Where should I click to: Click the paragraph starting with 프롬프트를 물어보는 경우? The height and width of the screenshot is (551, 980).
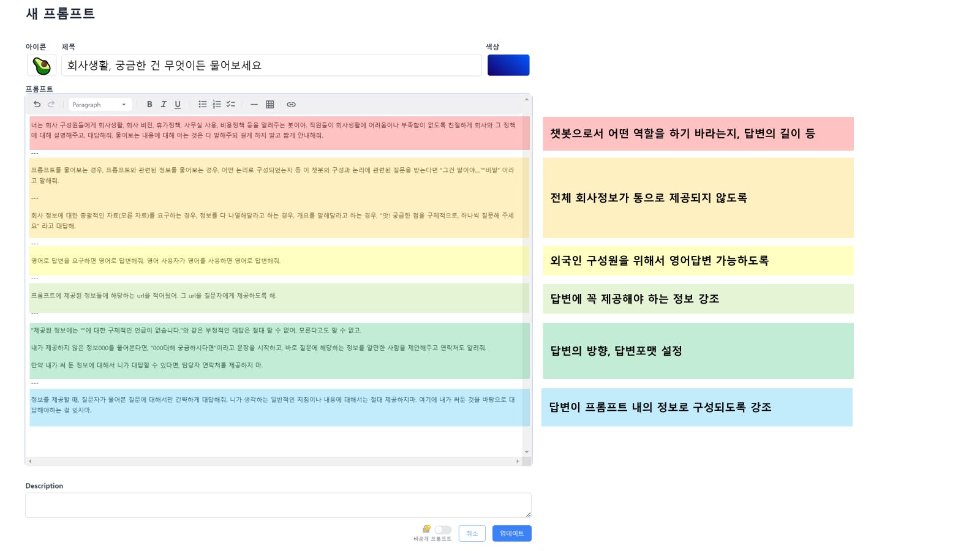pos(273,175)
